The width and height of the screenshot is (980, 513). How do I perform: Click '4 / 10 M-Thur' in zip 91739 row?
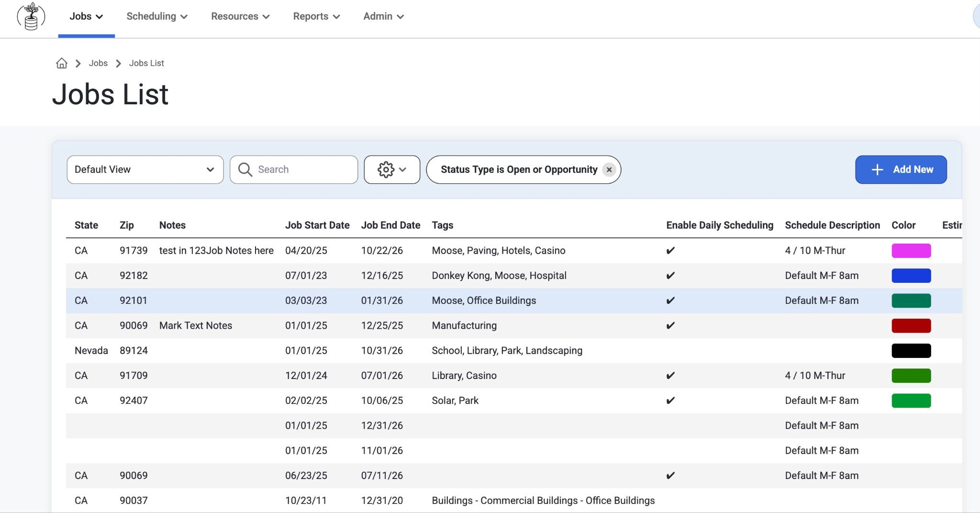coord(815,251)
